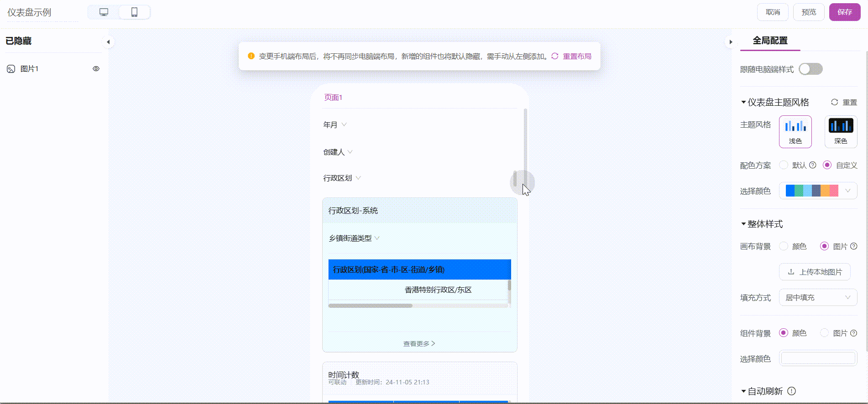The height and width of the screenshot is (404, 868).
Task: Click info icon next to 自动刷新
Action: pos(792,391)
